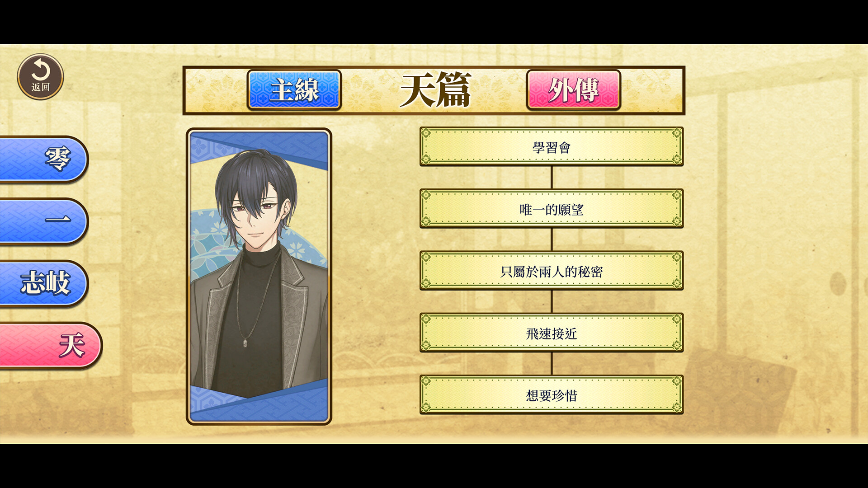Viewport: 868px width, 488px height.
Task: Click the character portrait card
Action: click(x=259, y=277)
